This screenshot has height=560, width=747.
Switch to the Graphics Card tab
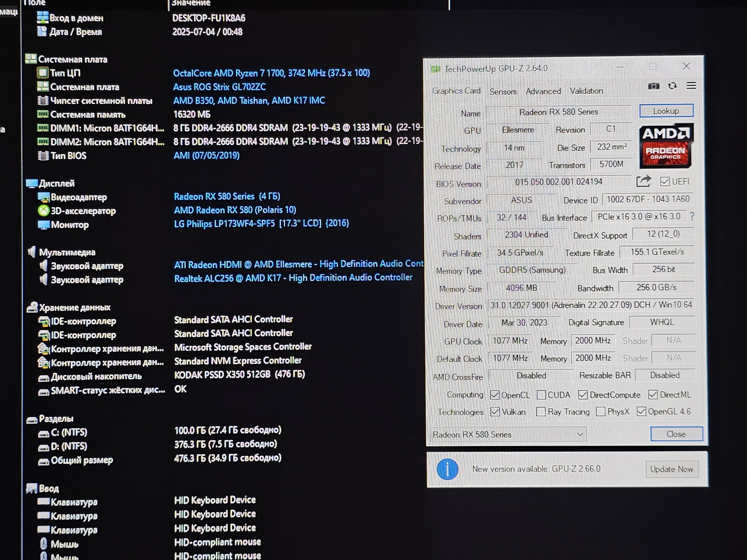[x=456, y=91]
